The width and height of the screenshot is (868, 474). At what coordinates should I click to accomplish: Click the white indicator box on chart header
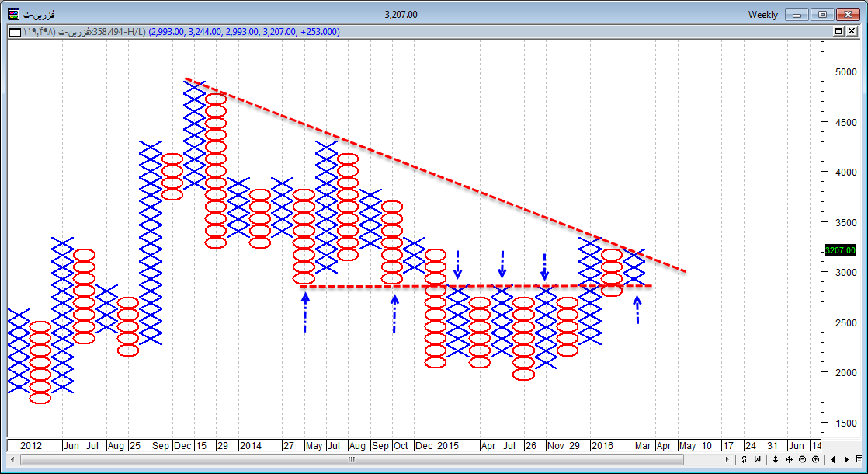[13, 31]
